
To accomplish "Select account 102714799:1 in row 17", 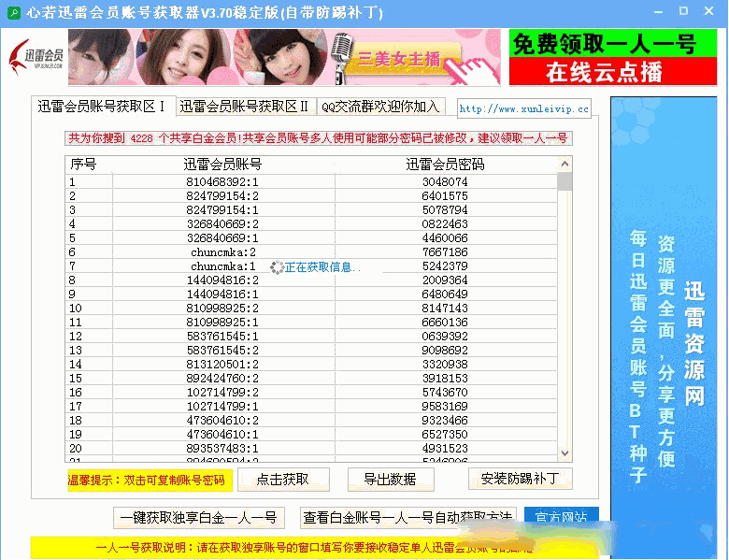I will coord(222,406).
